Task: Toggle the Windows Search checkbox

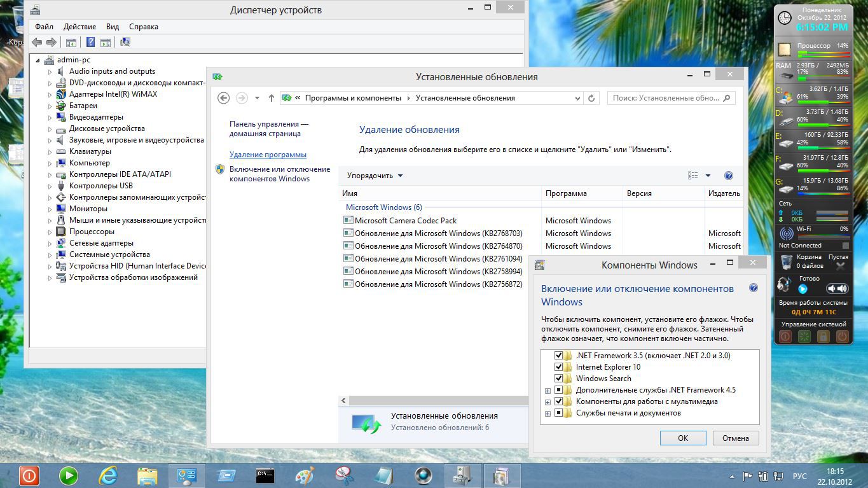Action: click(x=559, y=379)
